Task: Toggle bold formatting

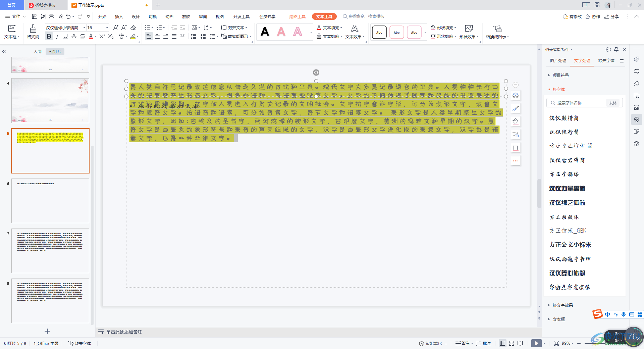Action: pos(49,36)
